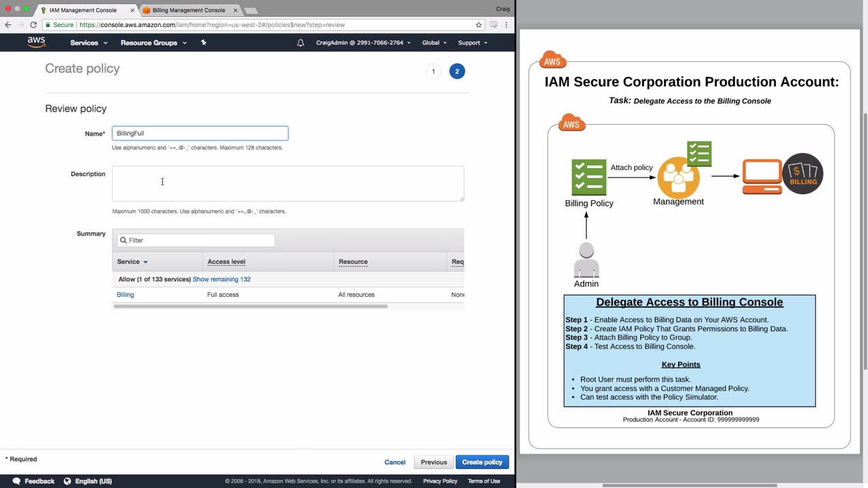Click the AWS logo home icon

tap(37, 42)
